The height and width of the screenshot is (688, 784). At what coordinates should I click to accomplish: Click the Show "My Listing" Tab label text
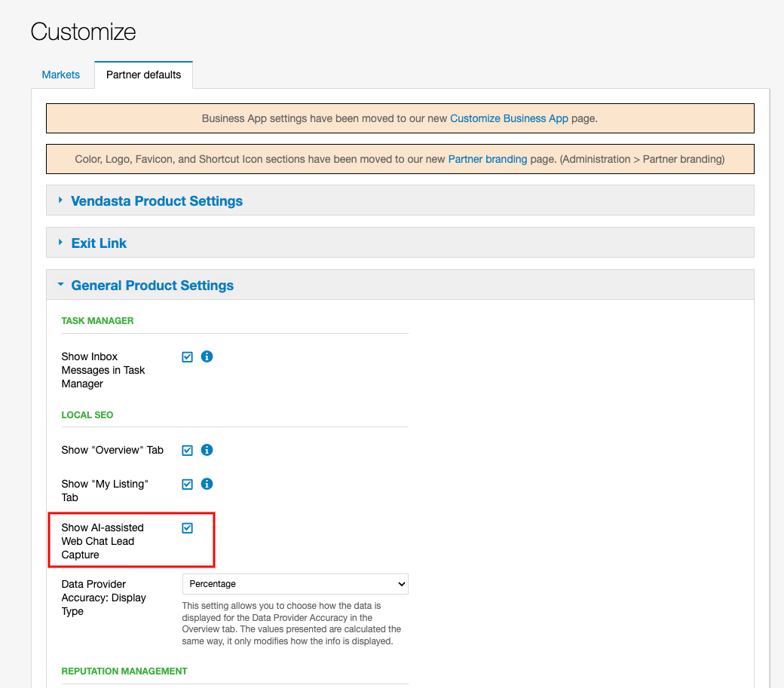click(x=105, y=491)
